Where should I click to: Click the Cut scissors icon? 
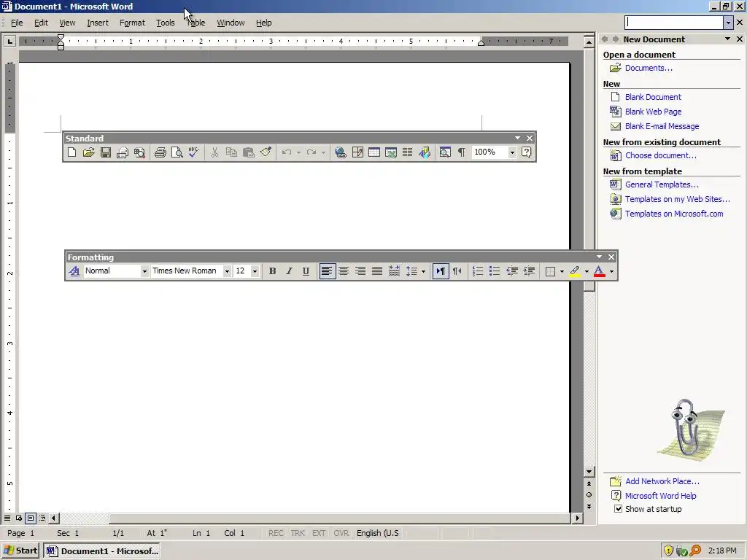coord(214,152)
